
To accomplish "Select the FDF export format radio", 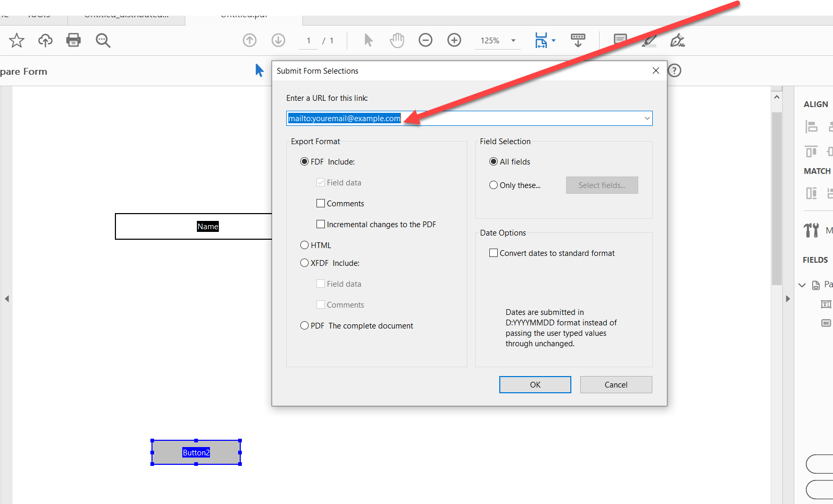I will click(304, 162).
